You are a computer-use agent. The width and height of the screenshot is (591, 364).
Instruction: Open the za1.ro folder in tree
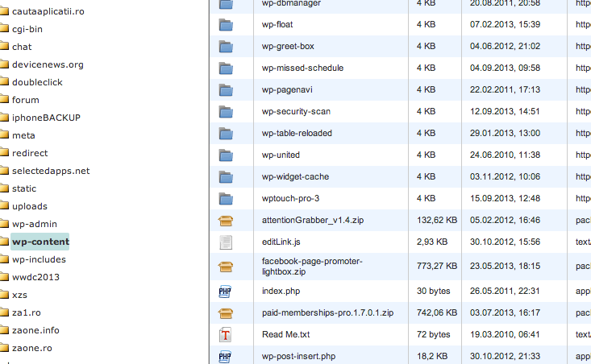[27, 312]
